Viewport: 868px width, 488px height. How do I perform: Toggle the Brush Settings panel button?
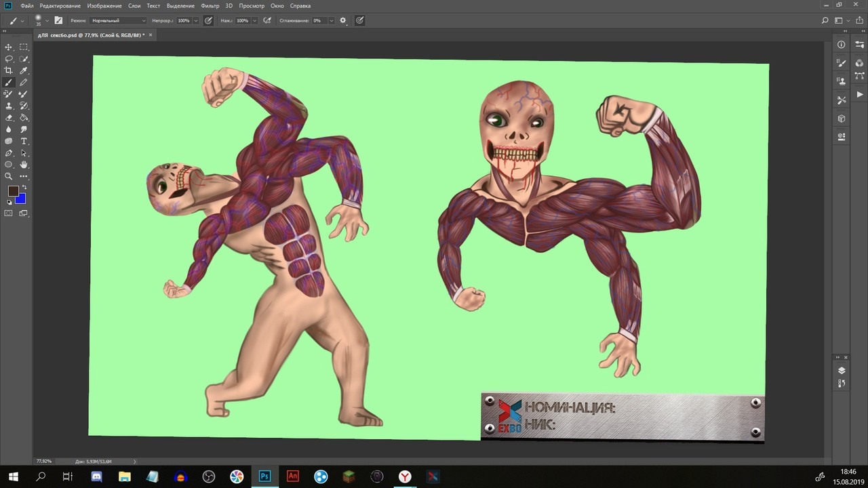[x=58, y=20]
